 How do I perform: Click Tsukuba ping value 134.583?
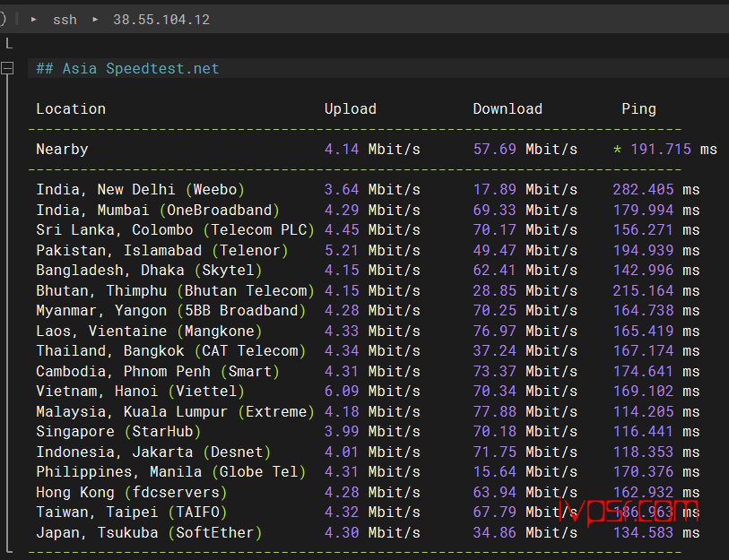pyautogui.click(x=643, y=533)
